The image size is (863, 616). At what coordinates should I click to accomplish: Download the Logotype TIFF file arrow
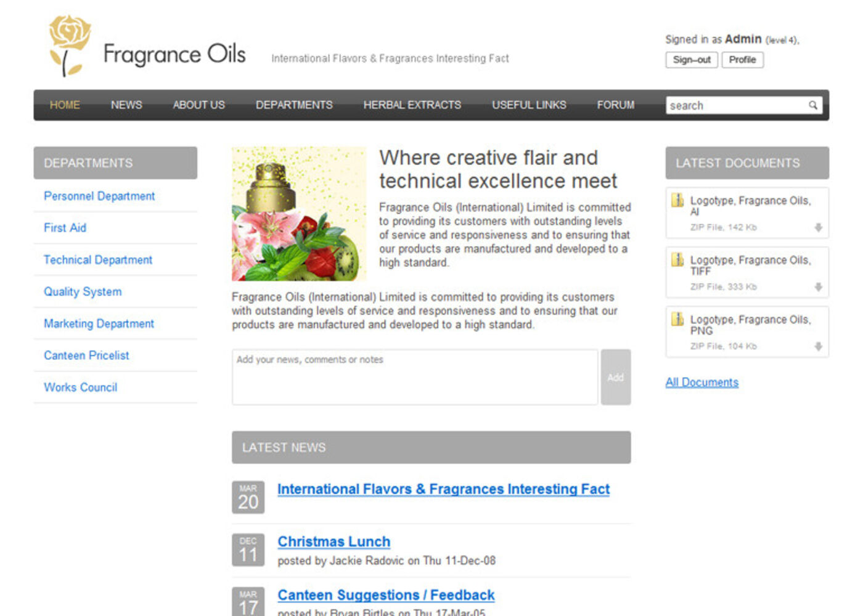tap(818, 287)
